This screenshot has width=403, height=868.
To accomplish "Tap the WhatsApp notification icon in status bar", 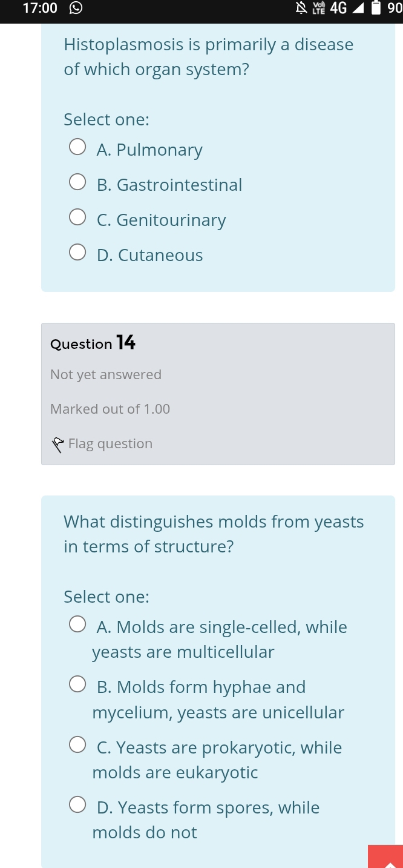I will tap(76, 8).
